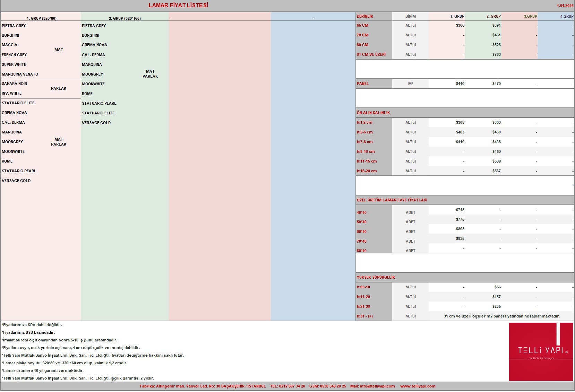The height and width of the screenshot is (392, 575).
Task: Click the ÖN ALIN KALINLIK section header
Action: coord(373,113)
